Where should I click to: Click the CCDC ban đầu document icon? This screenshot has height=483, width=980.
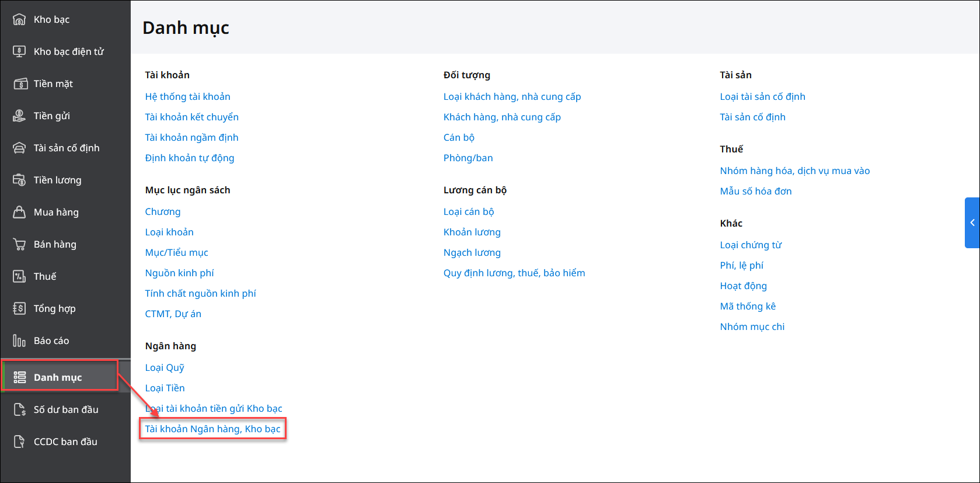(19, 442)
